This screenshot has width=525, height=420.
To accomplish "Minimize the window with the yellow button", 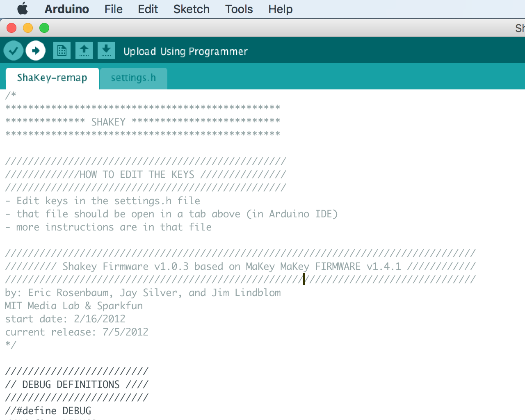I will 28,28.
